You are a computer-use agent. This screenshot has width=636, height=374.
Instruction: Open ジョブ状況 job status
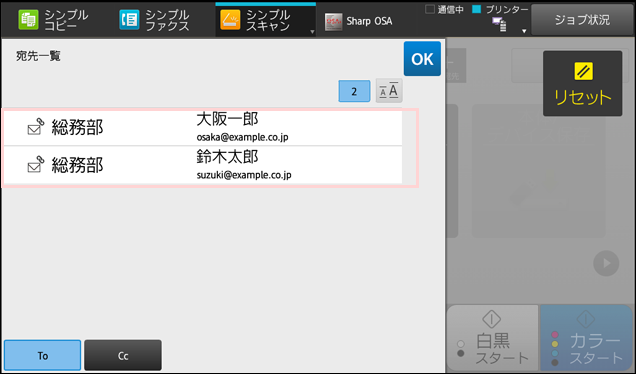[582, 20]
